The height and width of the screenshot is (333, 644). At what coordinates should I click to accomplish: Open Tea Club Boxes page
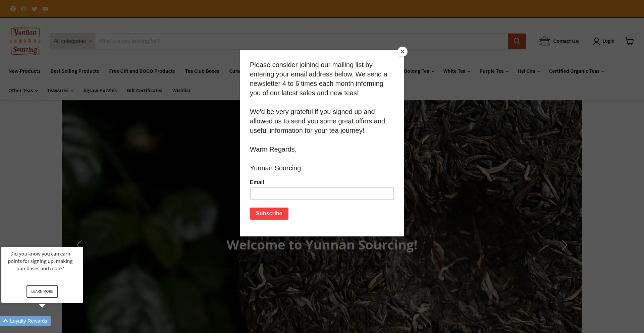click(x=202, y=71)
